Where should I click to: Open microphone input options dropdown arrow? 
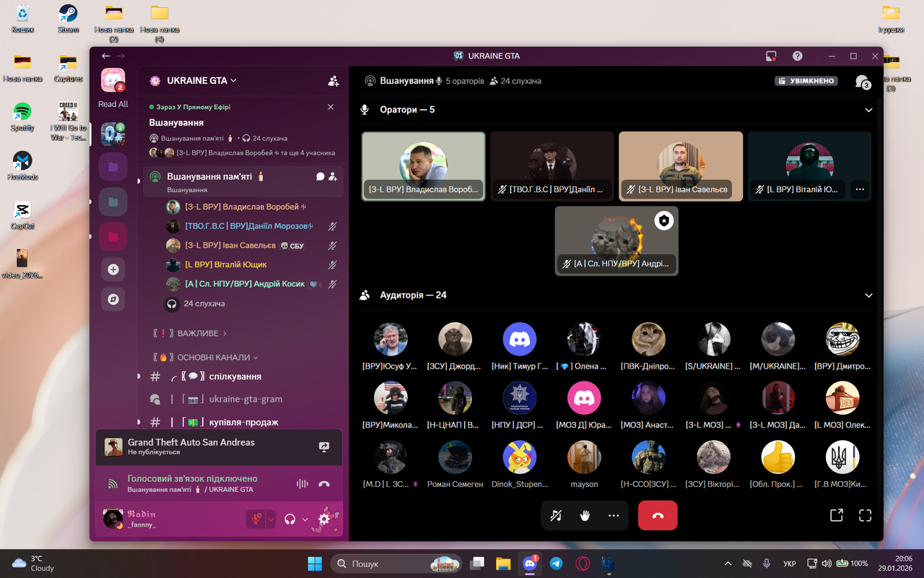click(271, 519)
